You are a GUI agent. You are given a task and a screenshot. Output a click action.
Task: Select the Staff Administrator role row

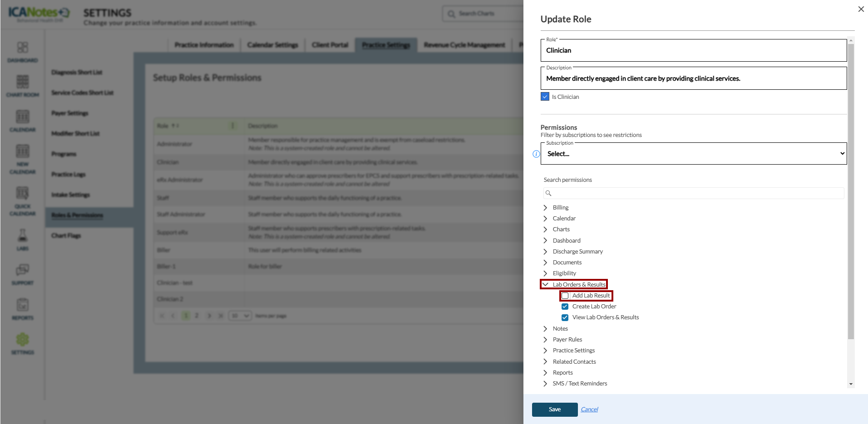coord(338,214)
